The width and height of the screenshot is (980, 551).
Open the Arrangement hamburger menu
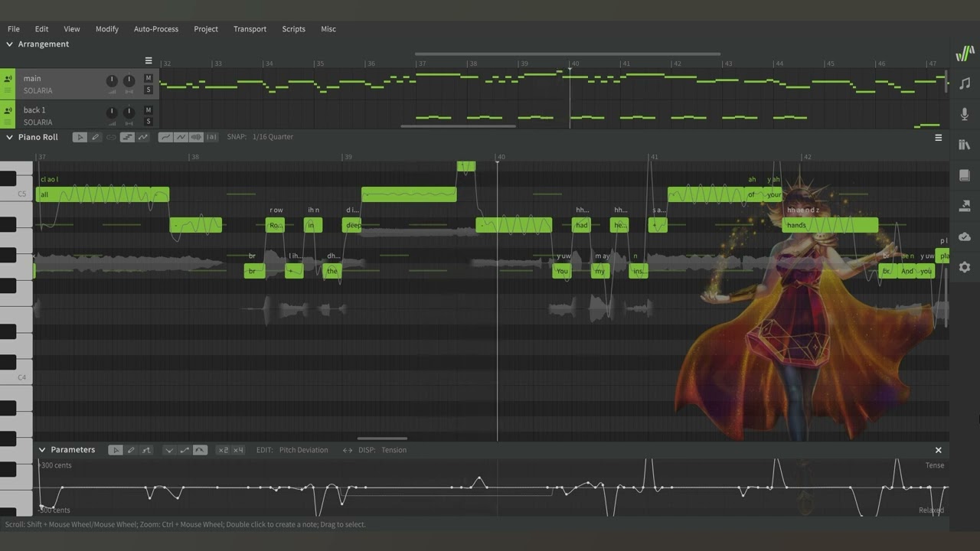[x=149, y=60]
